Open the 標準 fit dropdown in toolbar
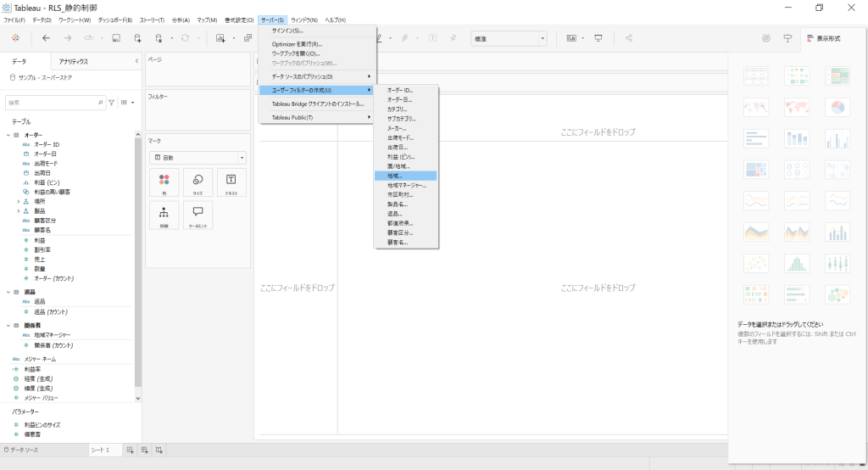Image resolution: width=868 pixels, height=470 pixels. click(x=509, y=38)
